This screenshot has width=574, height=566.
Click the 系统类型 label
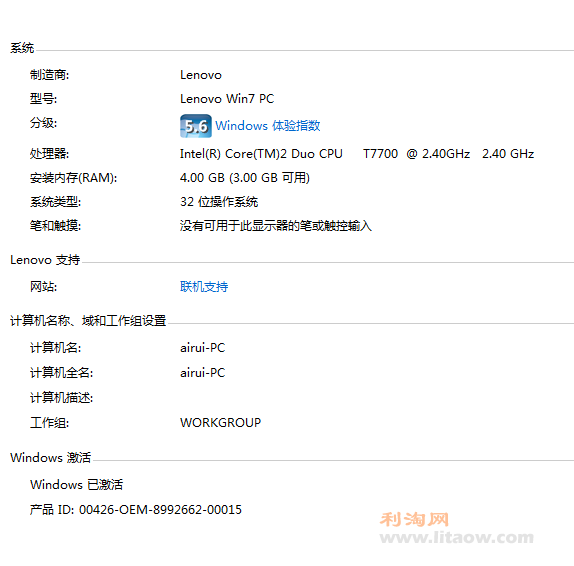pyautogui.click(x=56, y=202)
